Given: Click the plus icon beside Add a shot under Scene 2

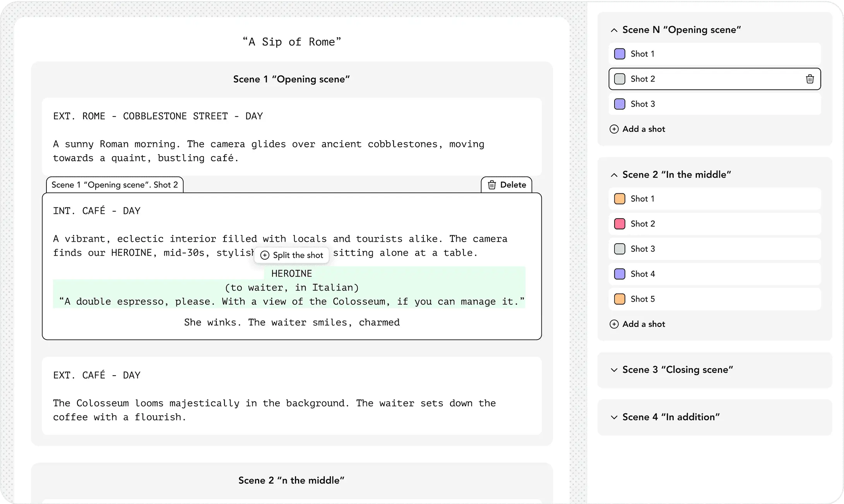Looking at the screenshot, I should click(x=614, y=324).
